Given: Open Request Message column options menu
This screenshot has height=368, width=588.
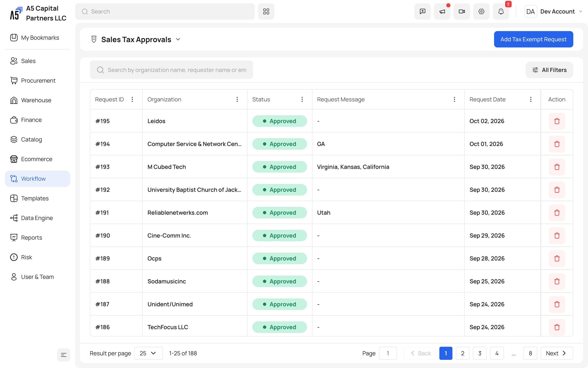Looking at the screenshot, I should click(454, 99).
